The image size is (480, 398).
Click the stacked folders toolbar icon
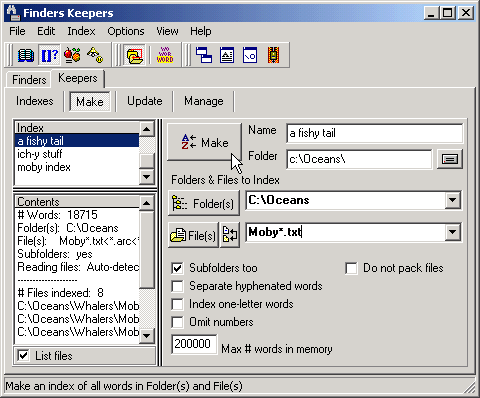[134, 55]
